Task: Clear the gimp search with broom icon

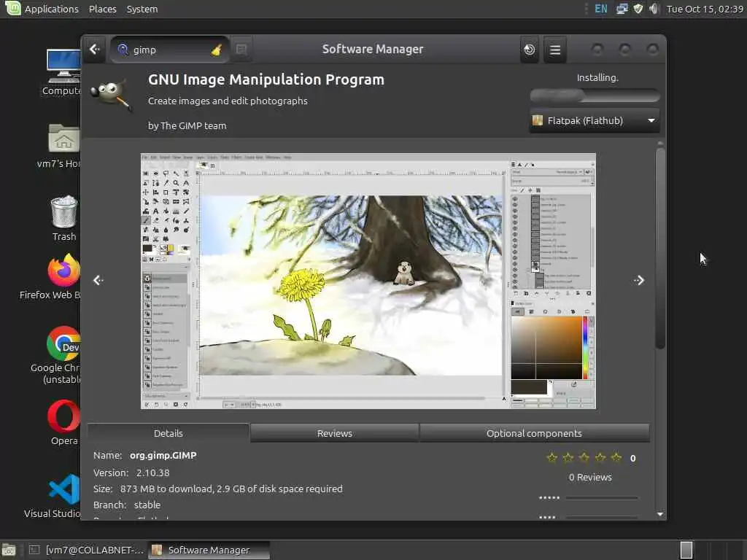Action: 217,50
